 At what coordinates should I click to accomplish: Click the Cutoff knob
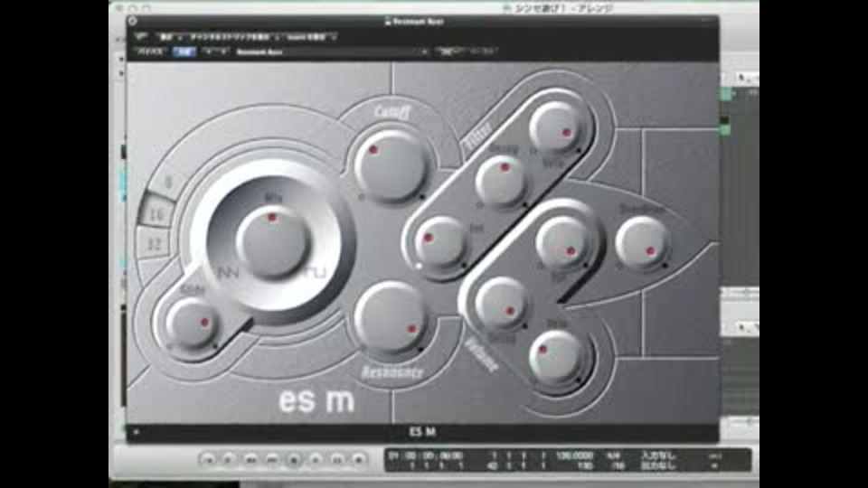[x=392, y=166]
